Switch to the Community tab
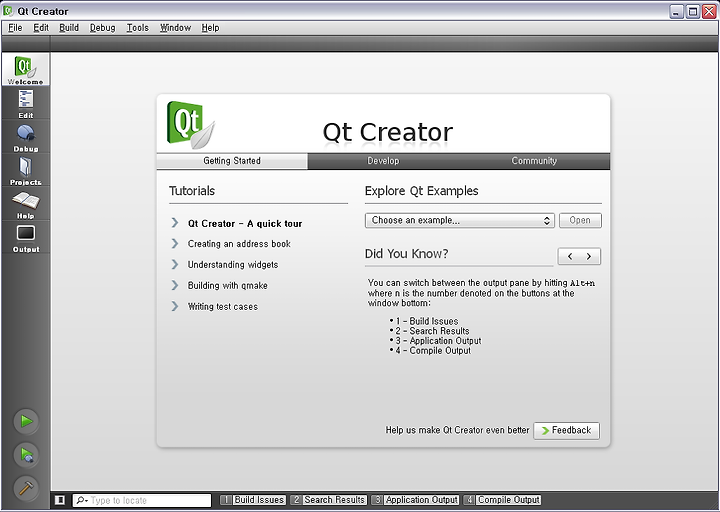The height and width of the screenshot is (512, 720). point(534,161)
